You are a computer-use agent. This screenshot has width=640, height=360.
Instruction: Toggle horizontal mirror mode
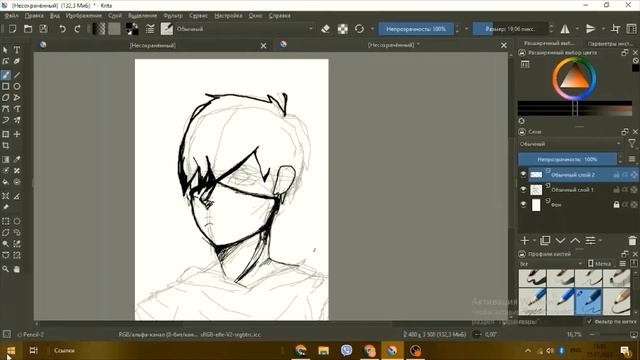tap(565, 29)
